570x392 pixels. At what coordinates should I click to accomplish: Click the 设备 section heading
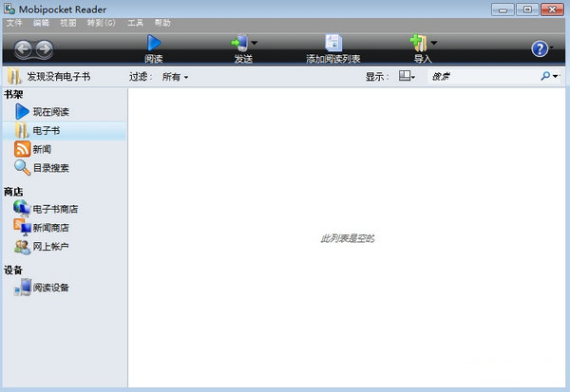[13, 270]
